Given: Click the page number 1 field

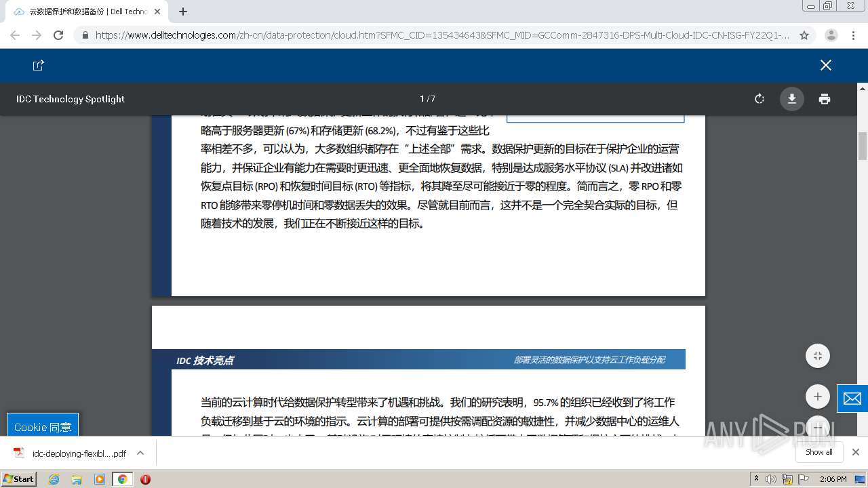Looking at the screenshot, I should coord(422,99).
